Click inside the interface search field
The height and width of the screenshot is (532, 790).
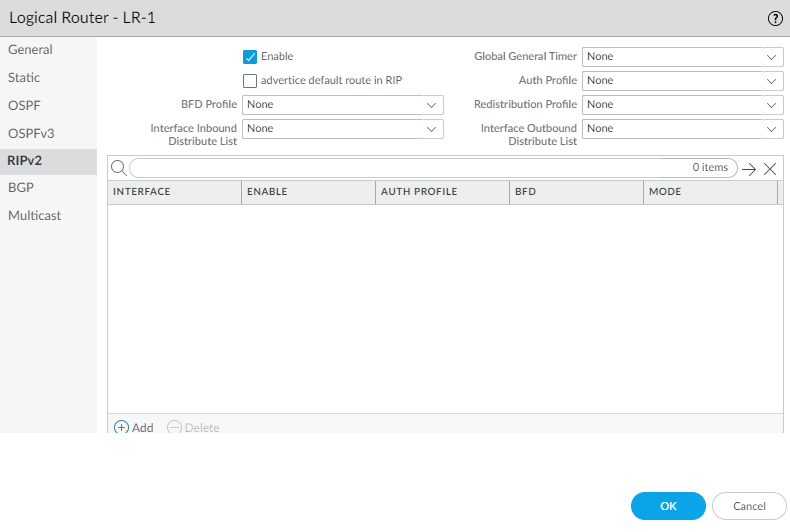pyautogui.click(x=400, y=168)
